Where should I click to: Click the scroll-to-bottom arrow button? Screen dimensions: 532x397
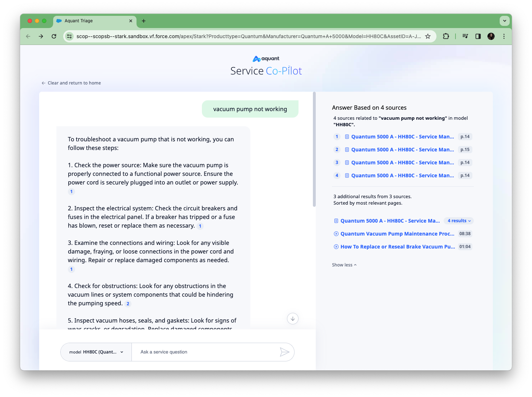293,319
